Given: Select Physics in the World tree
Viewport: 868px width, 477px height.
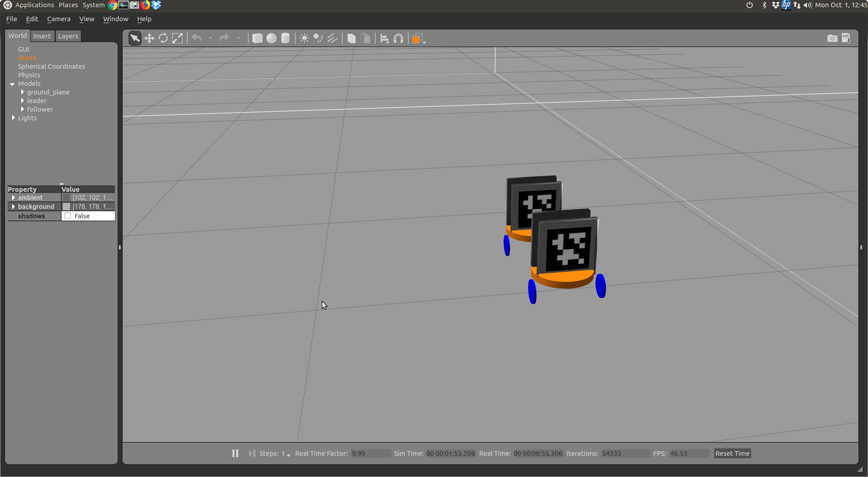Looking at the screenshot, I should (x=29, y=75).
